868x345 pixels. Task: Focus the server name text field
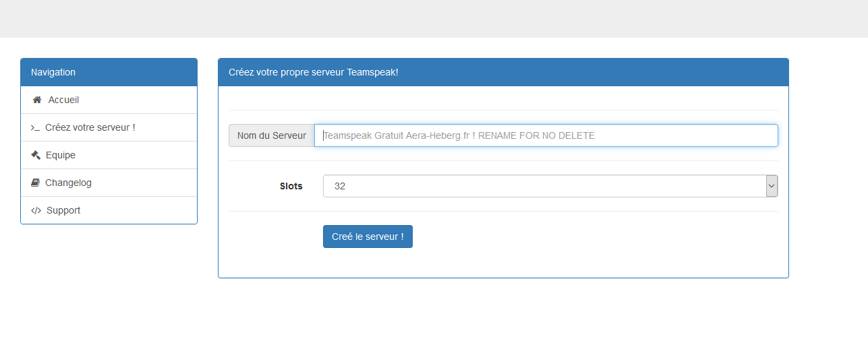point(546,135)
